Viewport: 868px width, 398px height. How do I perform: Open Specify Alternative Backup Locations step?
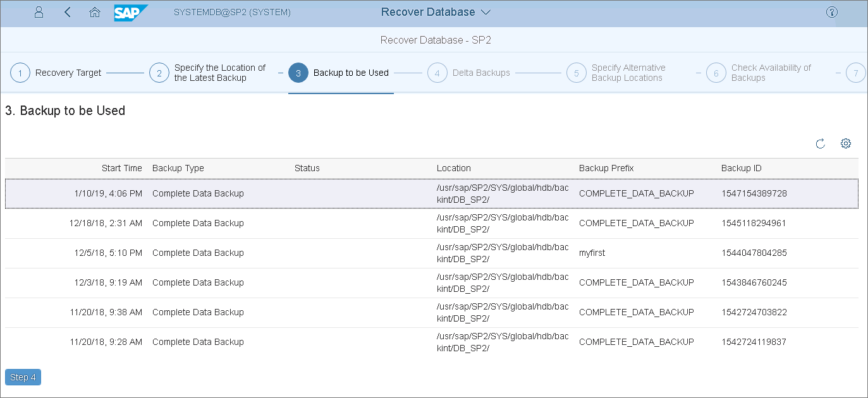577,73
